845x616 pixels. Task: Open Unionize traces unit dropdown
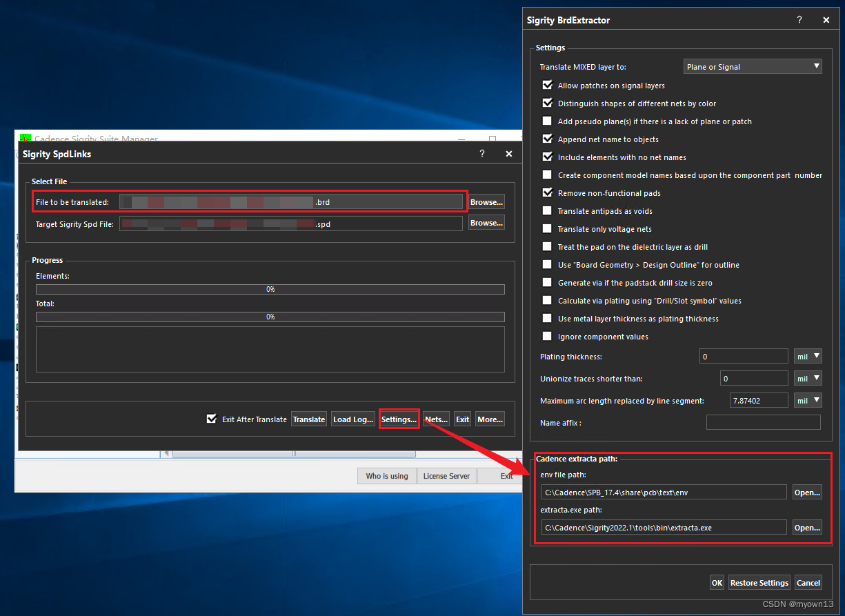point(808,379)
